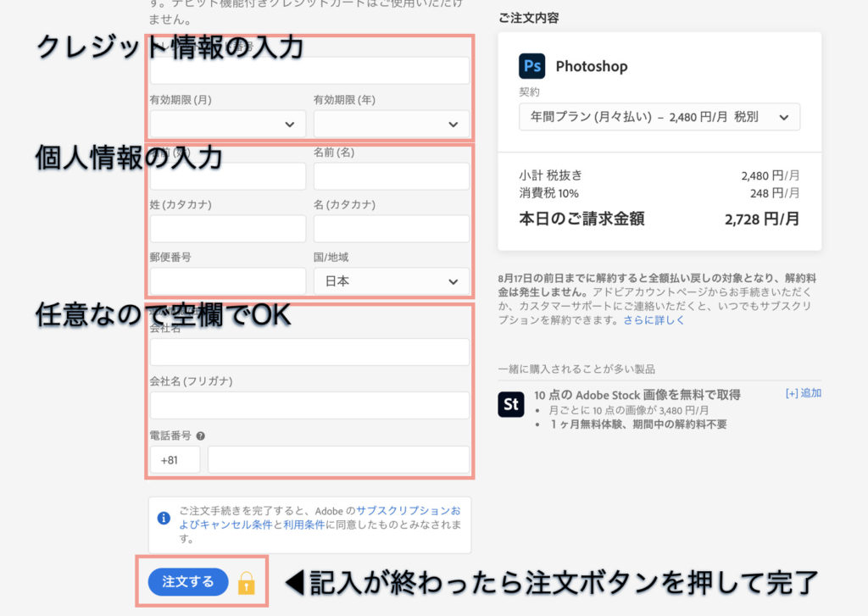
Task: Click the 注文する order button
Action: pyautogui.click(x=188, y=582)
